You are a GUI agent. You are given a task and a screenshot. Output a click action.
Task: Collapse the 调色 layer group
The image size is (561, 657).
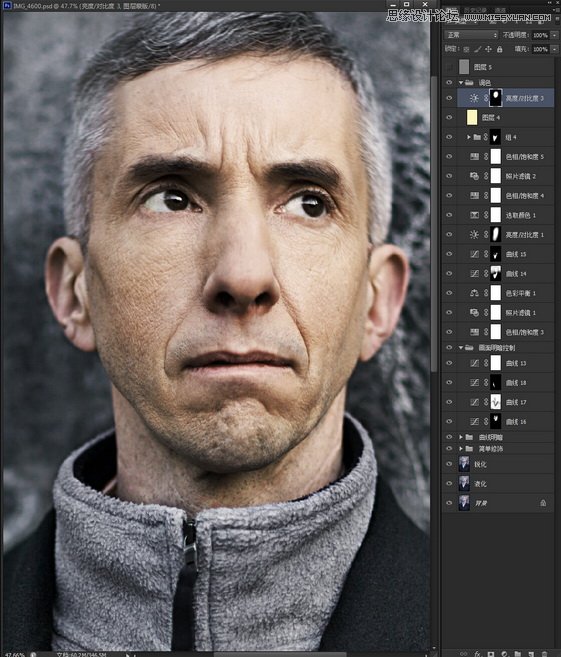461,83
